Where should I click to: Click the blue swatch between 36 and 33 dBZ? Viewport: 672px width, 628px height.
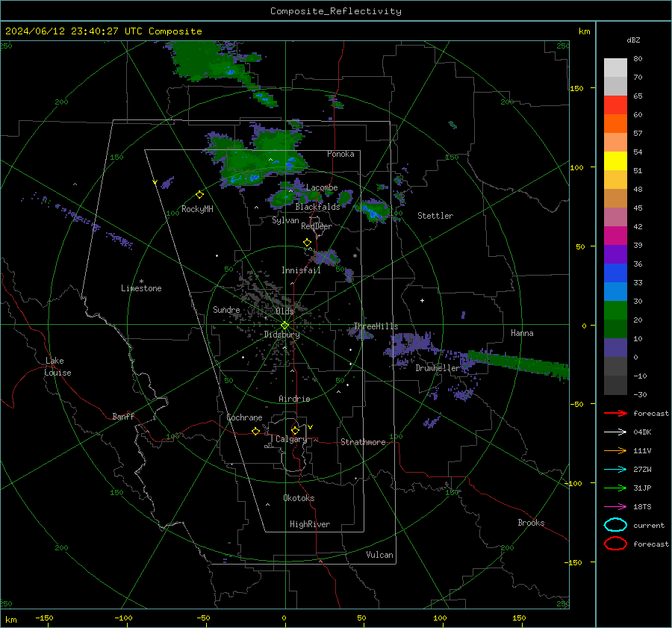[615, 273]
